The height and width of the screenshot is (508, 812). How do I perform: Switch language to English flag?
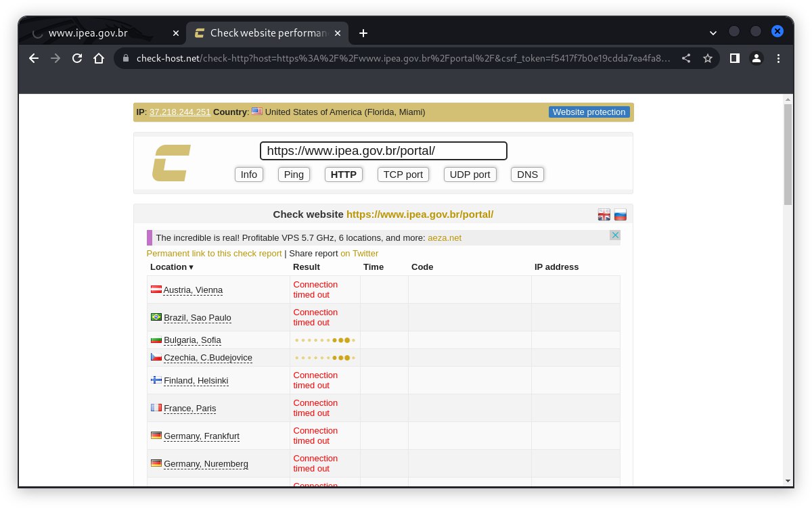(x=604, y=215)
